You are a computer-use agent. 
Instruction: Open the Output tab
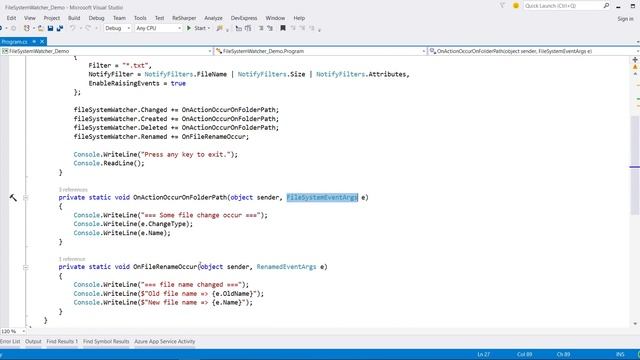(33, 342)
